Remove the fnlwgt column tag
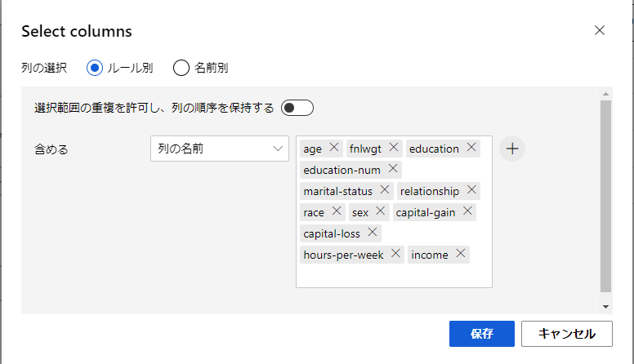Screen dimensions: 634x364 [x=393, y=148]
